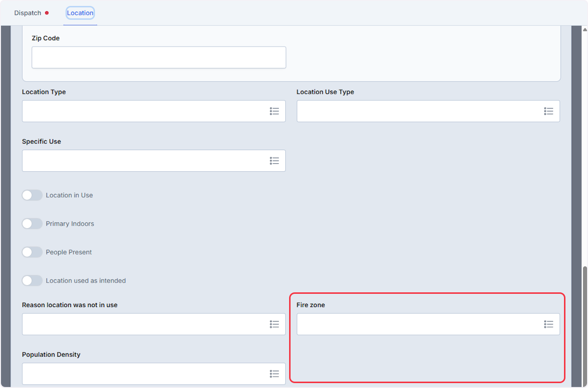Click the list icon in Location Use Type
This screenshot has height=388, width=588.
pyautogui.click(x=549, y=111)
